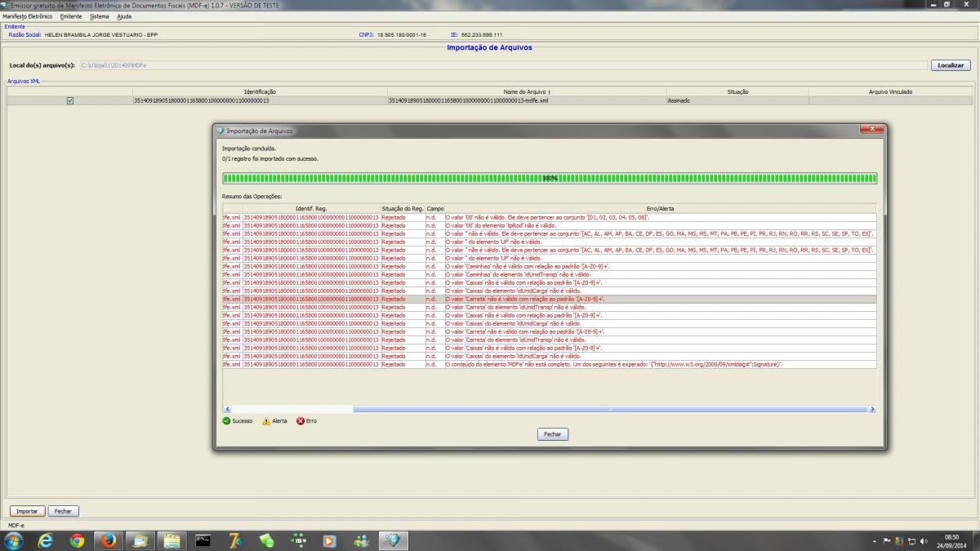Viewport: 980px width, 551px height.
Task: Select error row mentioning elemento 'tpRod'
Action: (549, 225)
